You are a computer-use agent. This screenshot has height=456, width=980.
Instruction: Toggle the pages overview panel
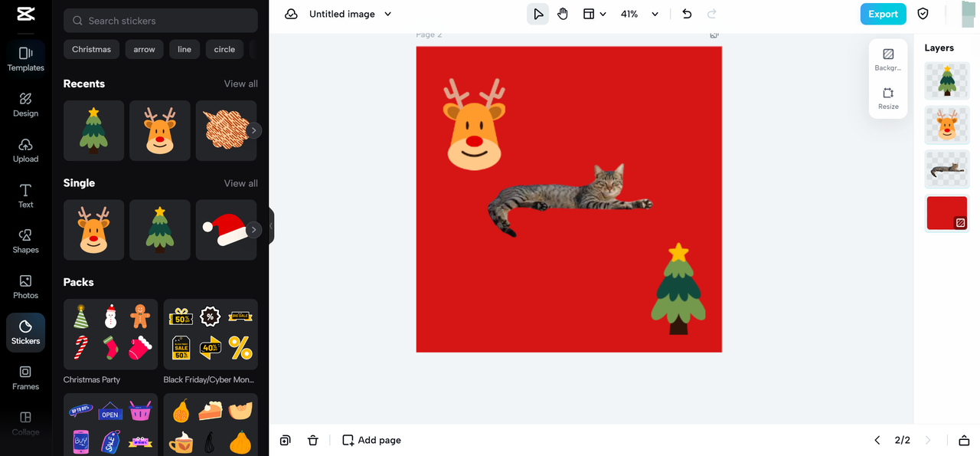964,440
